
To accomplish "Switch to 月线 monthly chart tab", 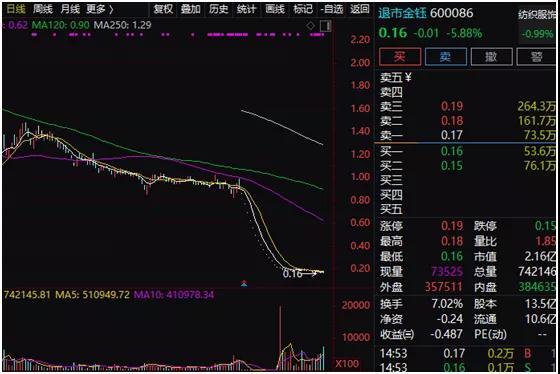I will click(70, 9).
